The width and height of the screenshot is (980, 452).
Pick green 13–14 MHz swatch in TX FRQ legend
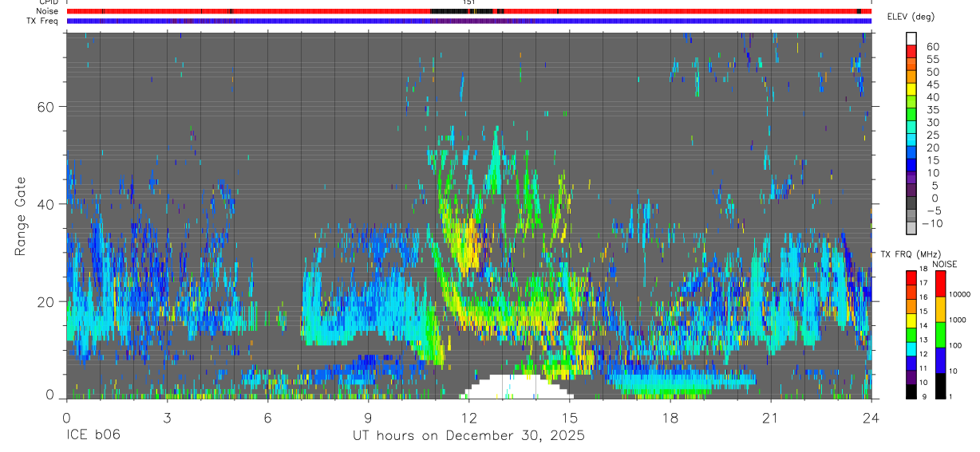pos(911,334)
